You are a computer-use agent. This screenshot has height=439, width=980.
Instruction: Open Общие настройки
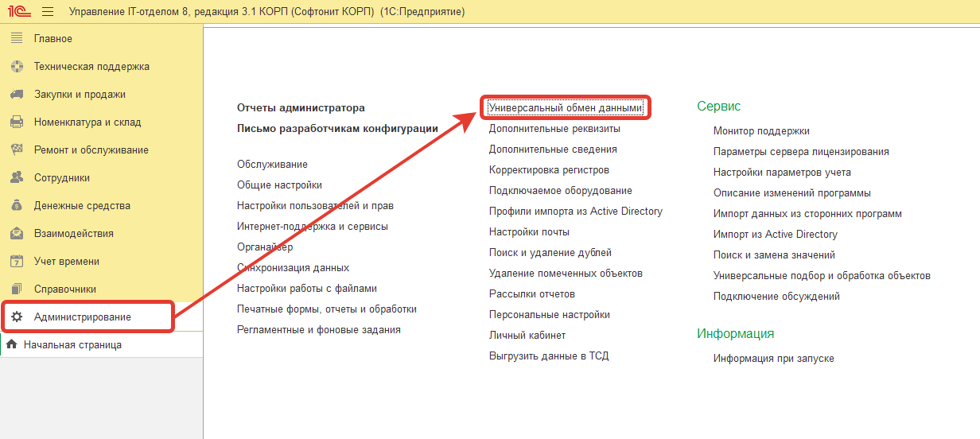coord(279,185)
